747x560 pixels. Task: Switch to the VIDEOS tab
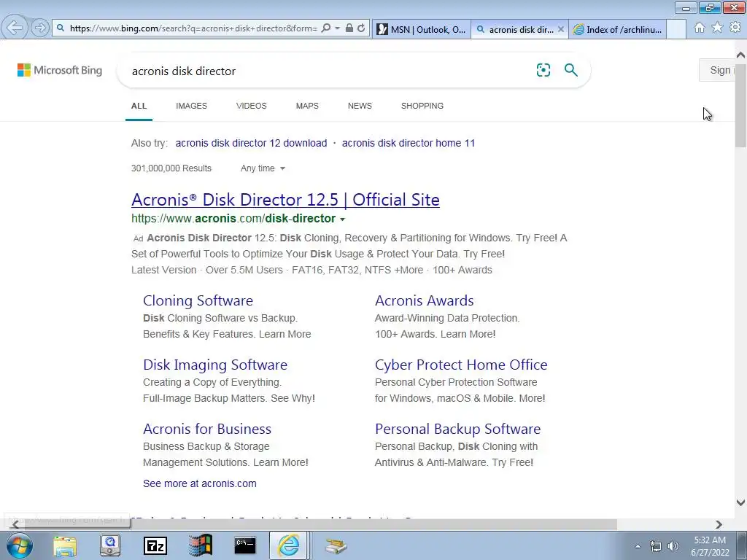[252, 106]
